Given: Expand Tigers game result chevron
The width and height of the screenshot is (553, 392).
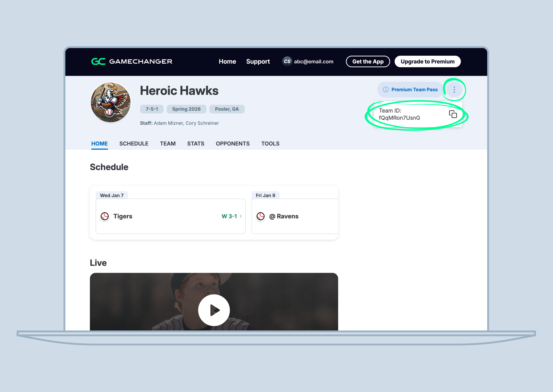Looking at the screenshot, I should tap(241, 216).
